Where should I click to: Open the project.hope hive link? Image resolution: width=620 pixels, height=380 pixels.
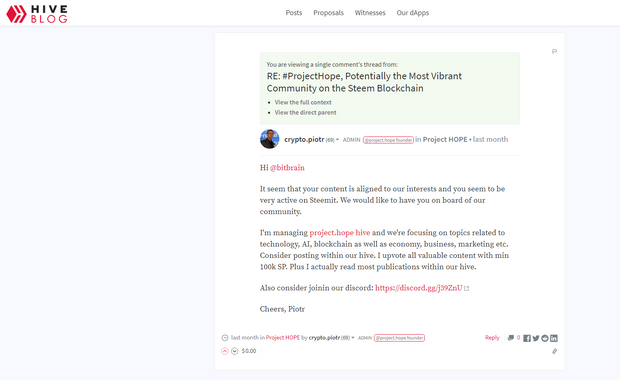pyautogui.click(x=340, y=233)
